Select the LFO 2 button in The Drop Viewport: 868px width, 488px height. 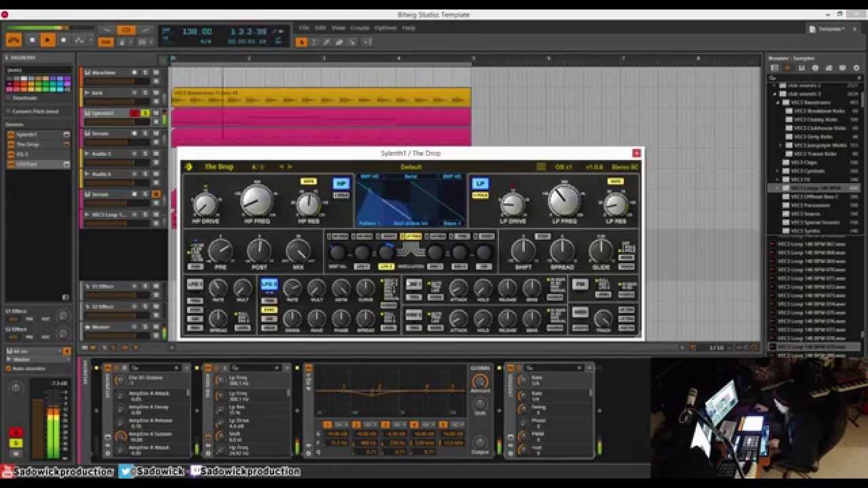coord(269,285)
